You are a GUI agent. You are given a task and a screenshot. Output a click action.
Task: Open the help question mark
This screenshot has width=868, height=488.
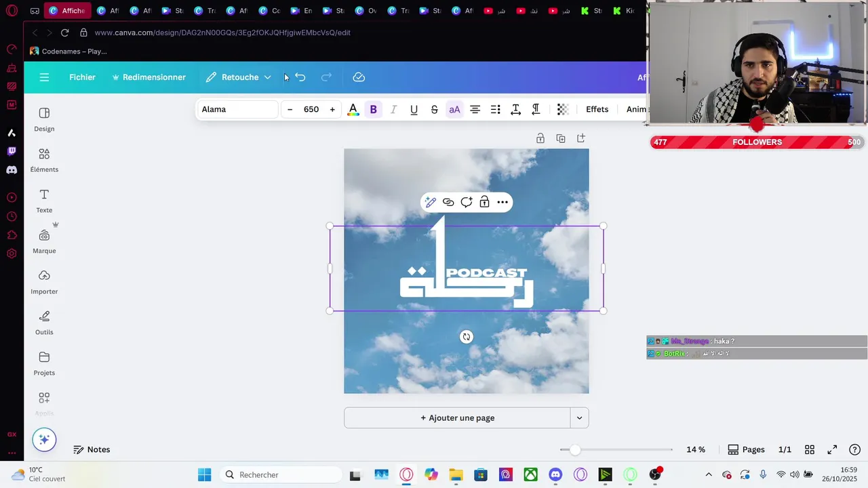855,449
